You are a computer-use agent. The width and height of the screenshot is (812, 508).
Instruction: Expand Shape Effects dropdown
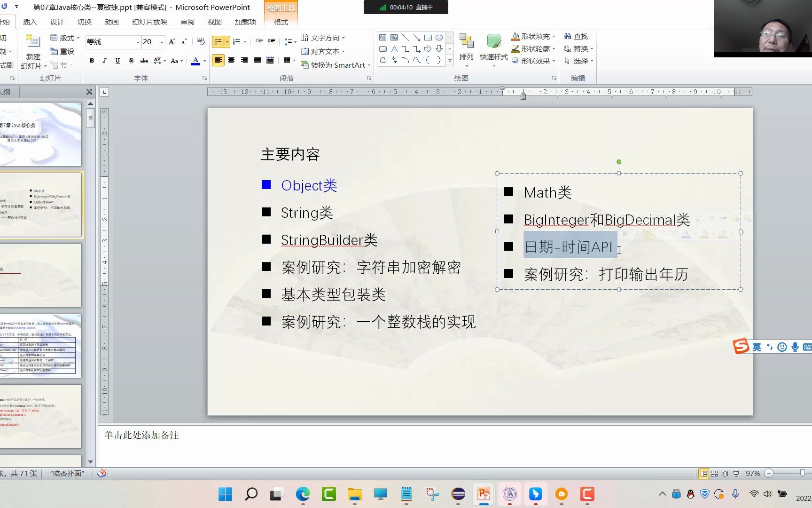(554, 61)
